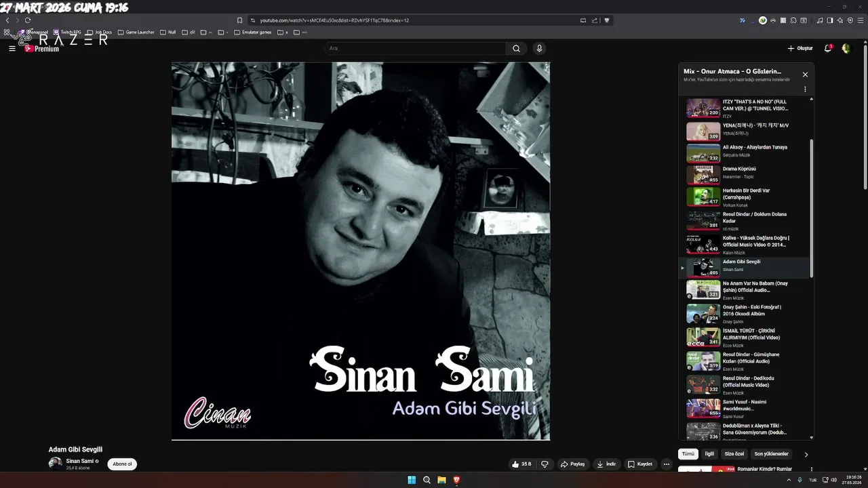Open the browser hamburger main menu
The height and width of the screenshot is (488, 868).
pos(861,20)
